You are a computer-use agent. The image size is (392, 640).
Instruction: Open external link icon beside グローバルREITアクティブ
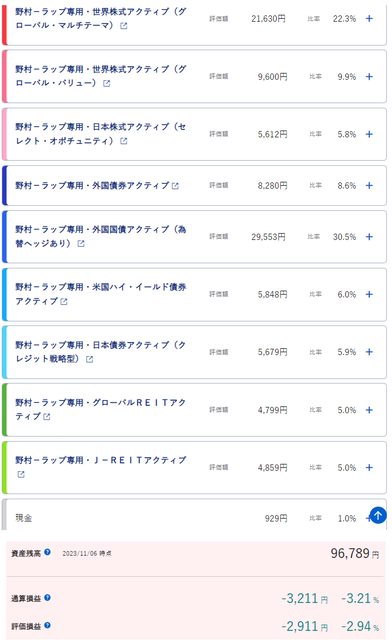(x=47, y=416)
